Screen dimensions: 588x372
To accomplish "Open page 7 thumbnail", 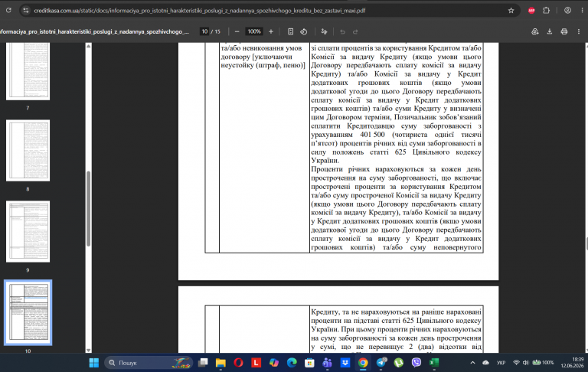I will pos(28,71).
